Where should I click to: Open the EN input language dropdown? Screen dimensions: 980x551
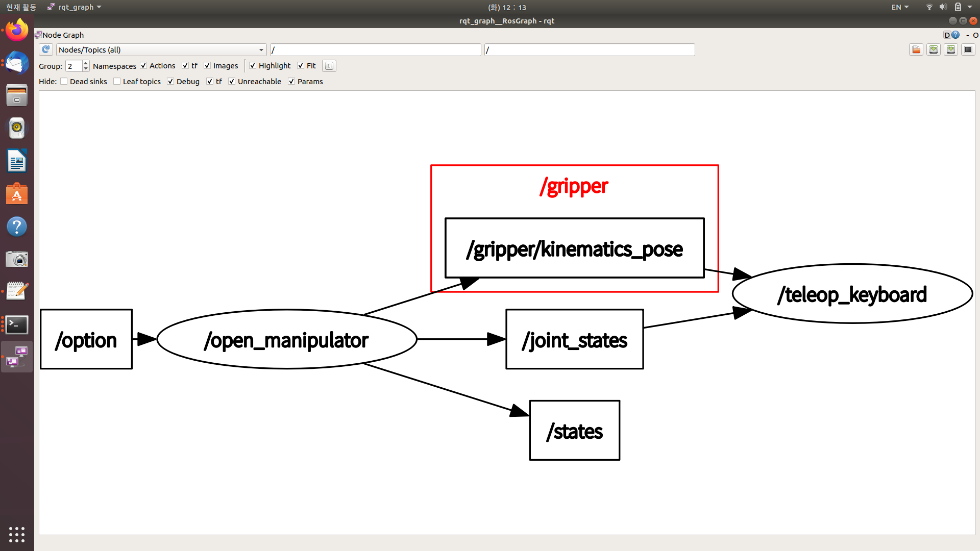coord(900,7)
